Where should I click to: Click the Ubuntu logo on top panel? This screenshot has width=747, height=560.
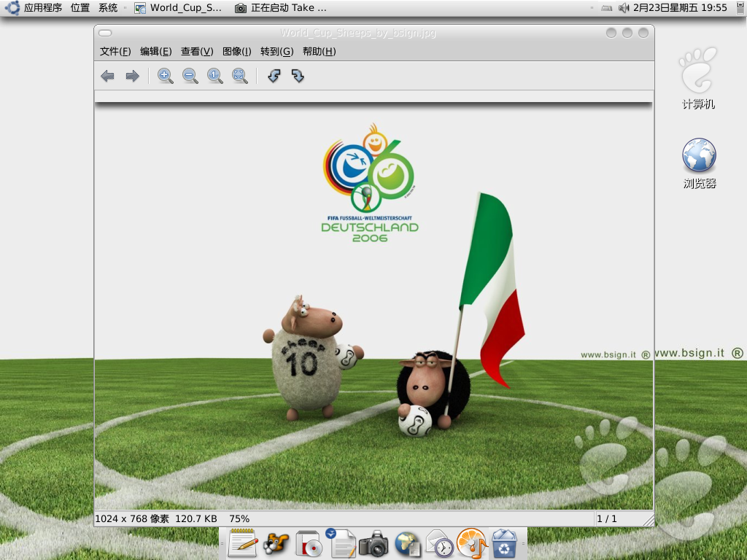point(12,7)
